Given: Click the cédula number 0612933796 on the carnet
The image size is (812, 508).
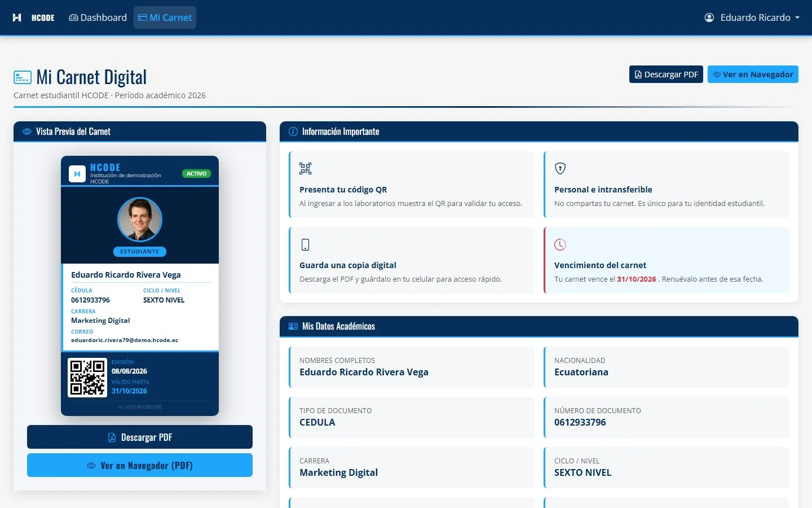Looking at the screenshot, I should coord(90,300).
